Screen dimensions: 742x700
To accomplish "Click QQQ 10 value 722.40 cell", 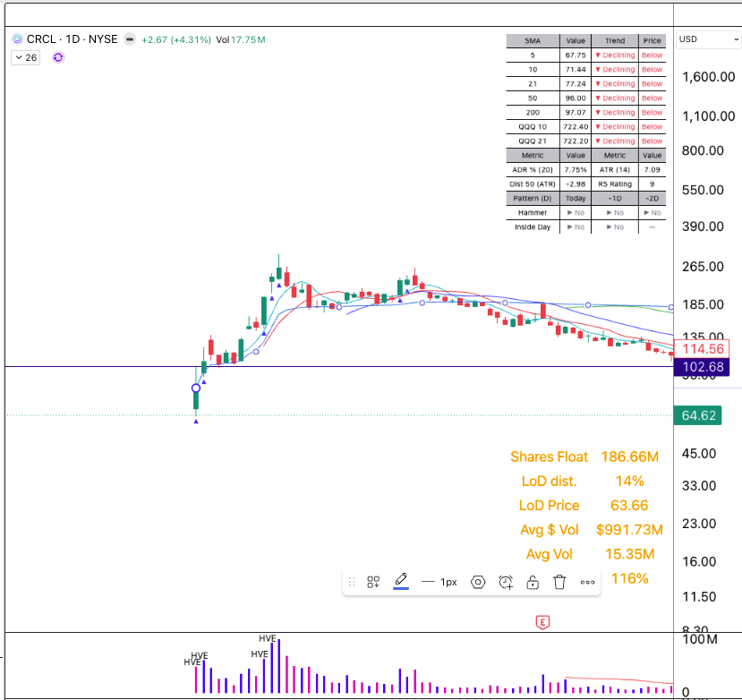I will tap(576, 127).
